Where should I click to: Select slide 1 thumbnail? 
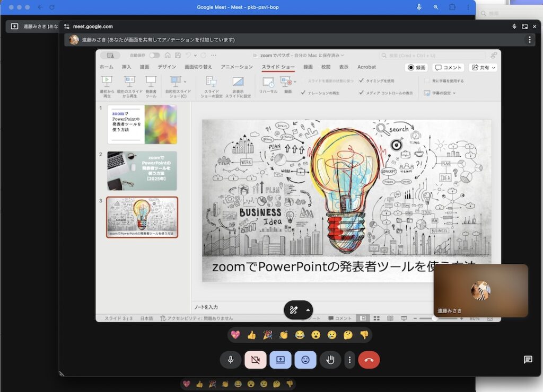[x=142, y=124]
